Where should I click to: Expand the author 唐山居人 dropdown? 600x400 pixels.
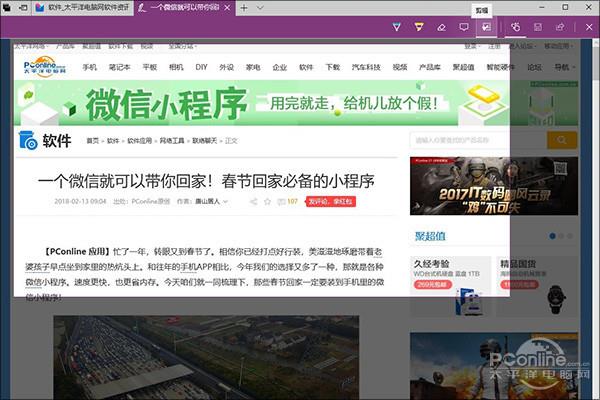pyautogui.click(x=211, y=201)
